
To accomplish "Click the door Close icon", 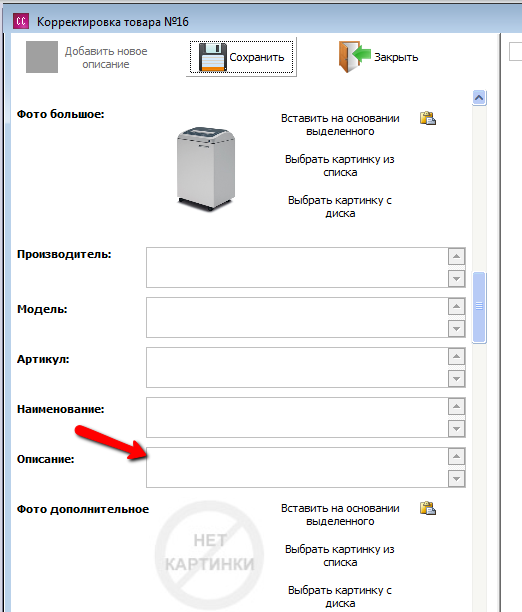I will [x=354, y=57].
